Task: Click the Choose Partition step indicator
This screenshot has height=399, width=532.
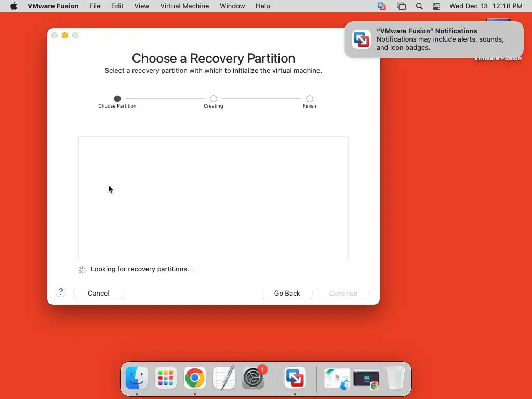Action: 117,99
